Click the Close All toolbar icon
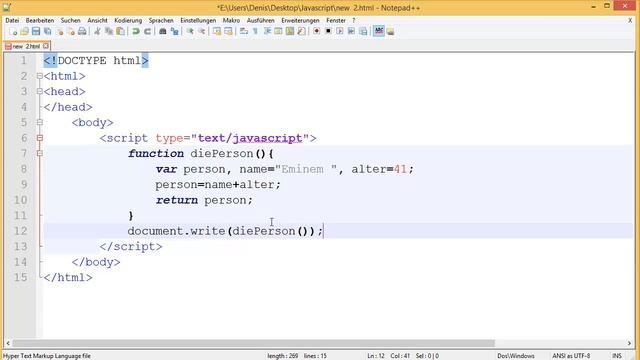 71,31
